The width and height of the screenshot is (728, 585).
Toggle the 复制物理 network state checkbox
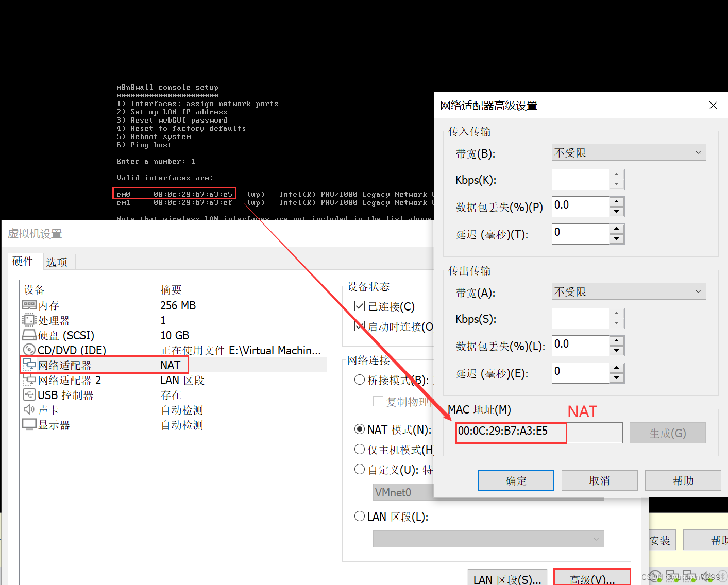pos(378,401)
